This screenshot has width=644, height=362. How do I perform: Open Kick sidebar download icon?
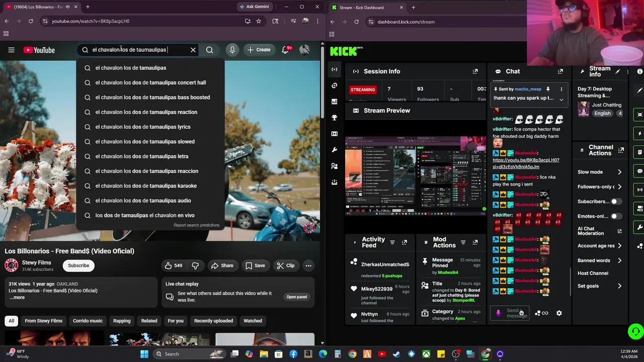click(x=334, y=182)
